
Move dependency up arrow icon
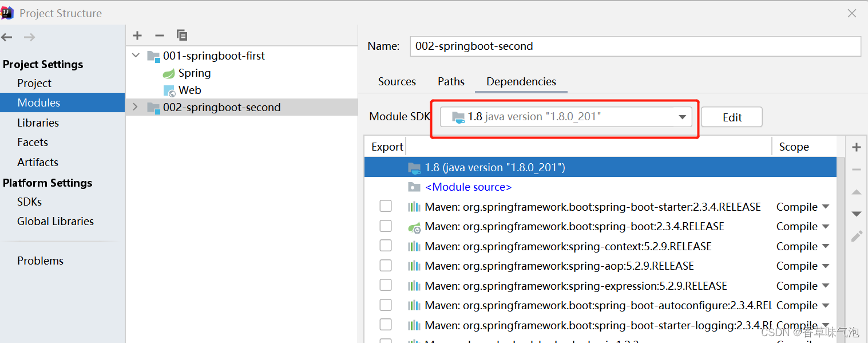(857, 192)
